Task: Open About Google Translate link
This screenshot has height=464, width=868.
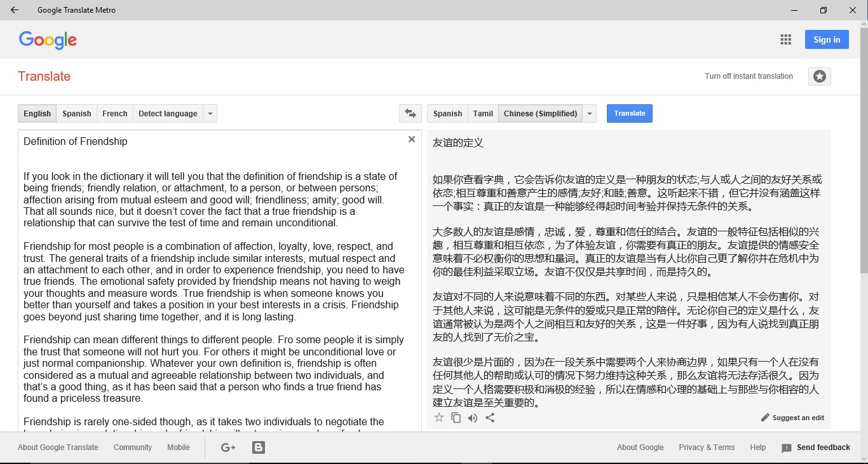Action: click(58, 447)
